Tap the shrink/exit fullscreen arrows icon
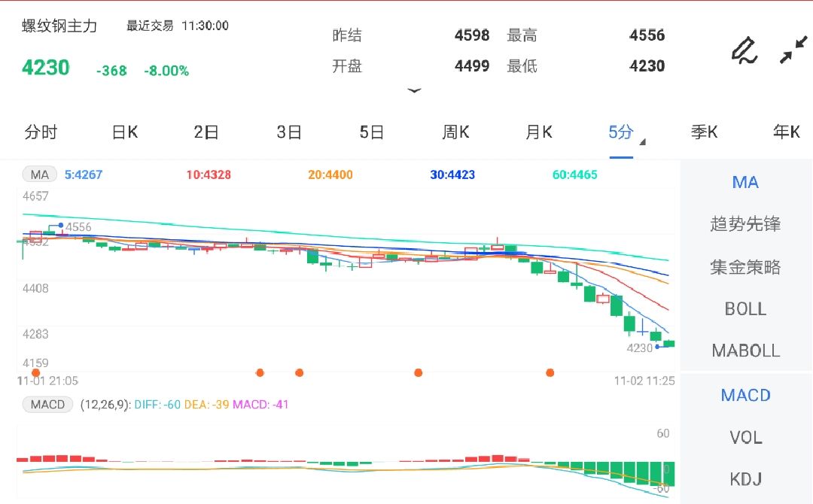The width and height of the screenshot is (813, 504). pyautogui.click(x=793, y=50)
